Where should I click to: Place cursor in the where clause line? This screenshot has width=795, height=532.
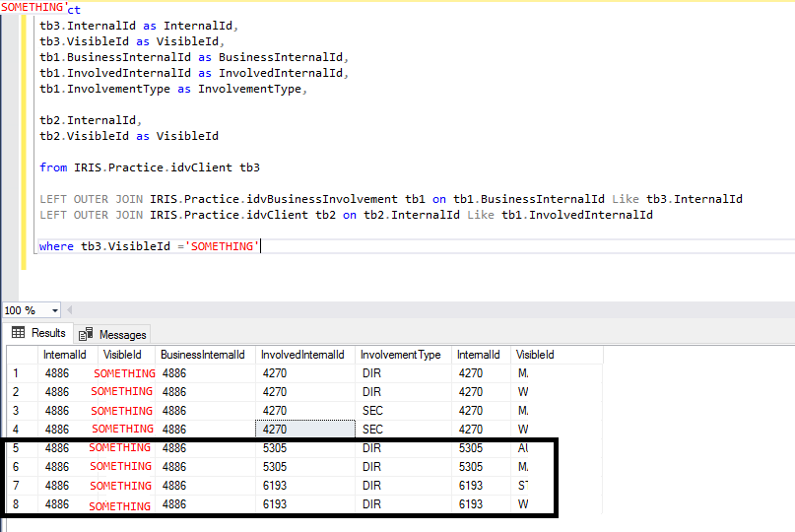click(x=148, y=246)
